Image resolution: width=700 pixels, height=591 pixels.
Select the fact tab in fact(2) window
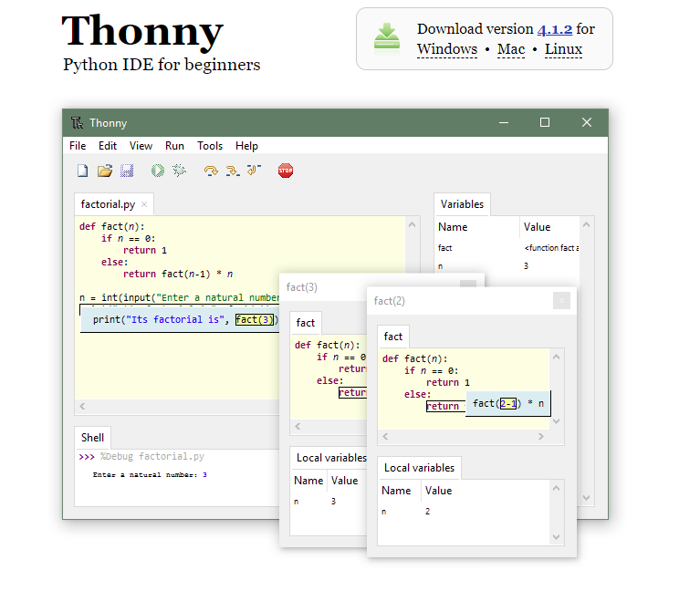(392, 337)
